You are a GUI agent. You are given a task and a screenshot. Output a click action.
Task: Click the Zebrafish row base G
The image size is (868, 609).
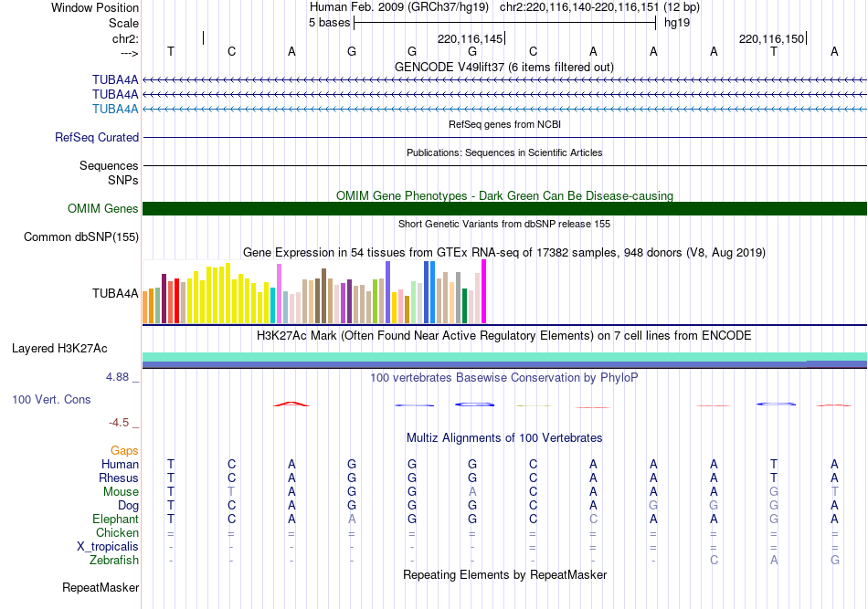[835, 561]
